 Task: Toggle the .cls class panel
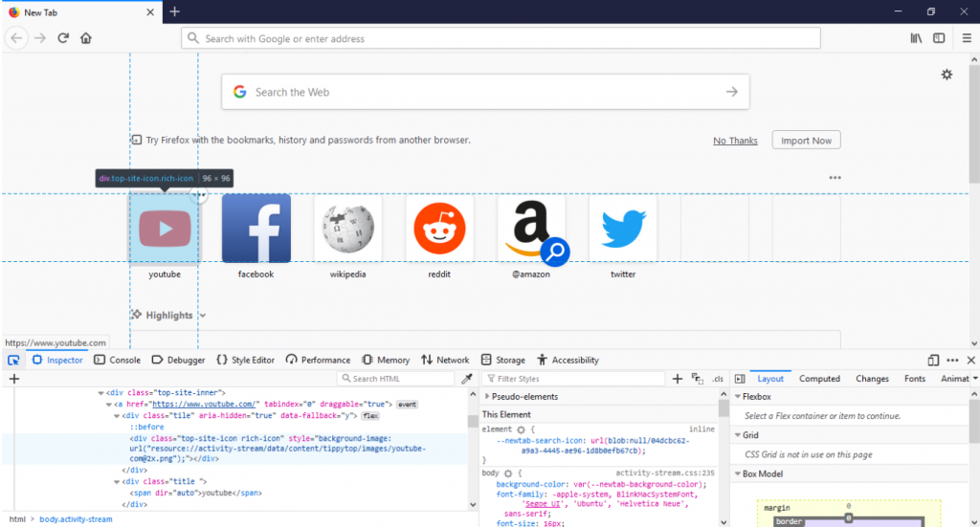pyautogui.click(x=718, y=379)
